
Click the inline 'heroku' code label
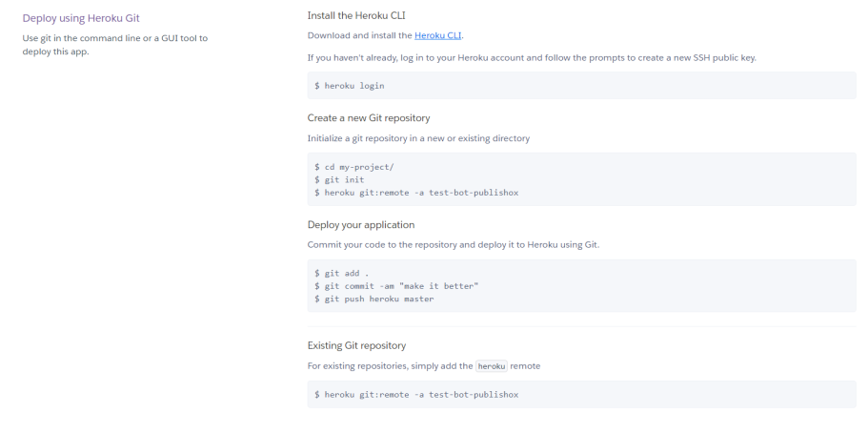(492, 366)
